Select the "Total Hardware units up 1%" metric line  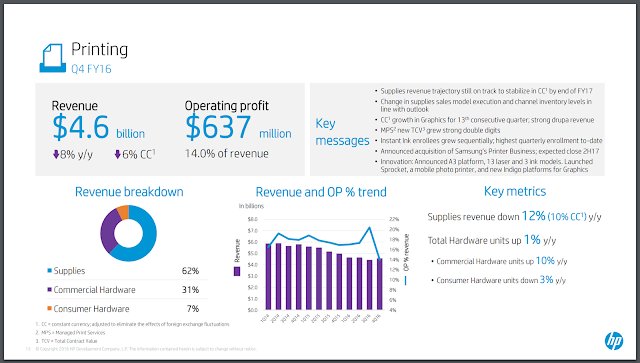pyautogui.click(x=492, y=240)
